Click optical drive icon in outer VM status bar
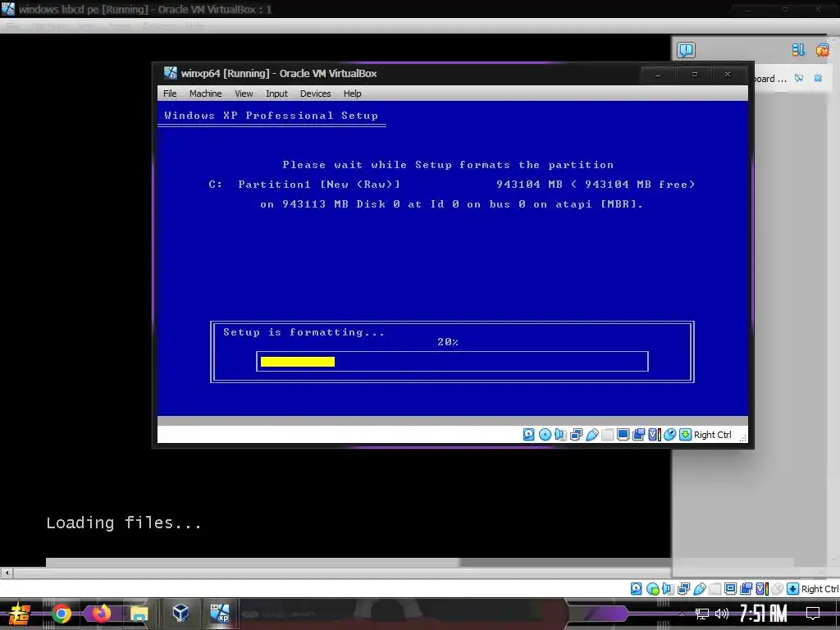 [x=652, y=589]
